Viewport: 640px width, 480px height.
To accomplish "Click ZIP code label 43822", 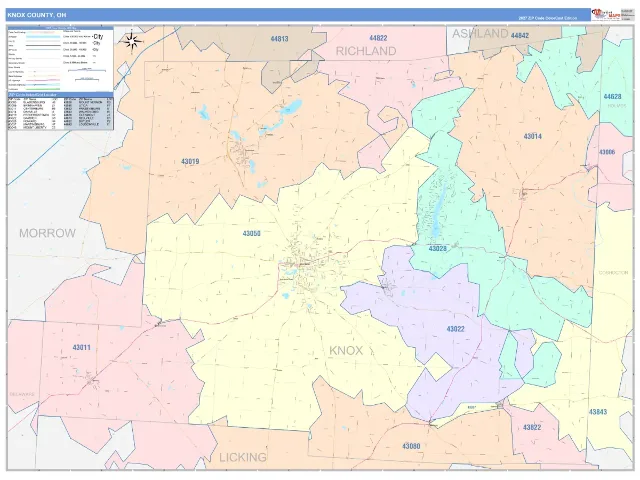I will pos(532,427).
